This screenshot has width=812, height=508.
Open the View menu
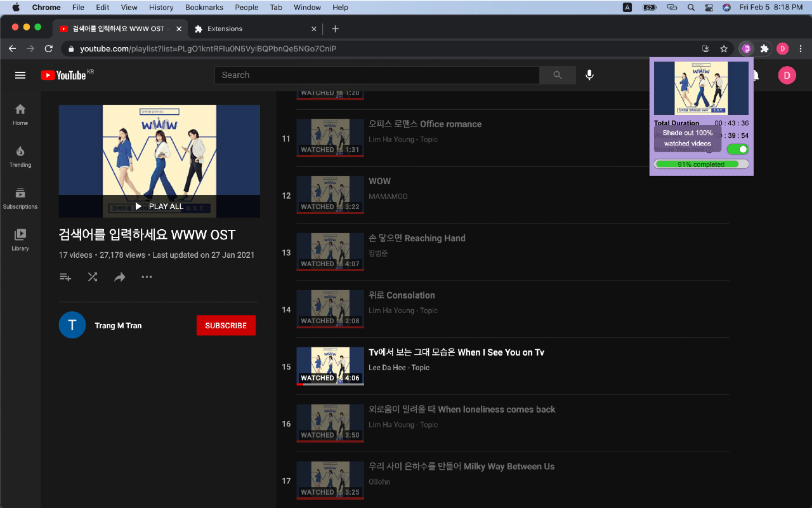click(x=129, y=8)
